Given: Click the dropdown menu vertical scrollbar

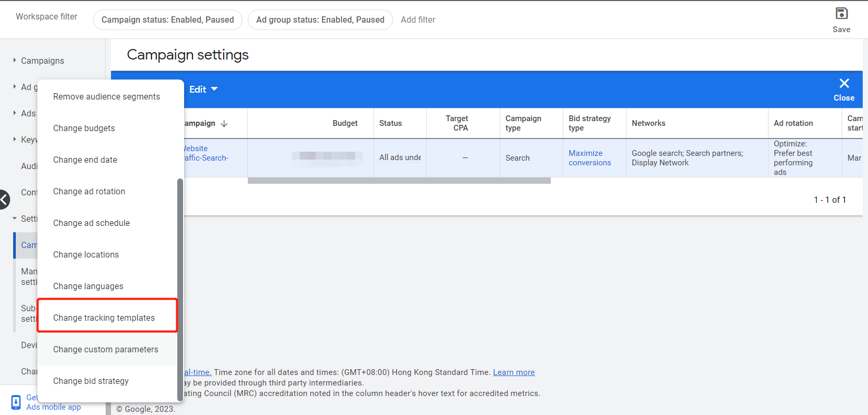Looking at the screenshot, I should coord(180,290).
